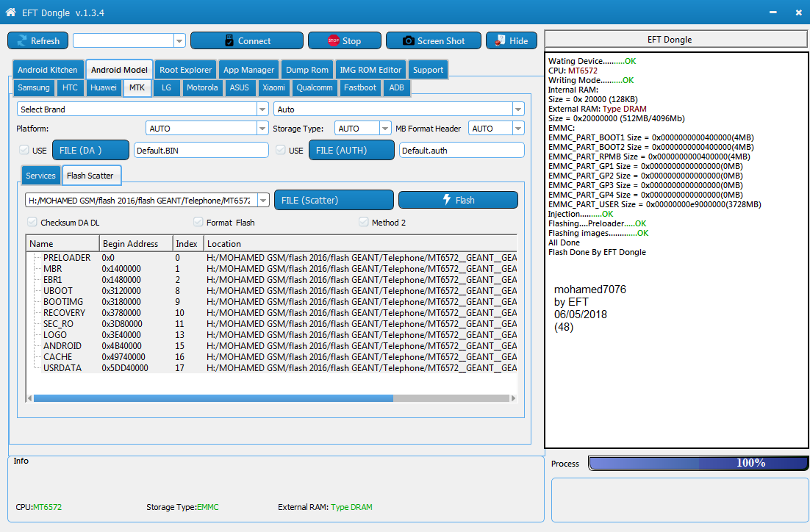Viewport: 810px width, 532px height.
Task: Select the MBR partition row
Action: click(x=272, y=269)
